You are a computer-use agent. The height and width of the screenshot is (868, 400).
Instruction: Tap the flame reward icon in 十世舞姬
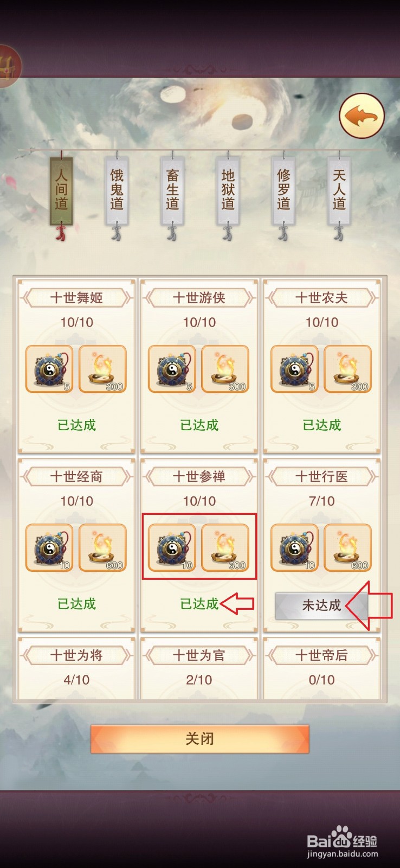(102, 369)
